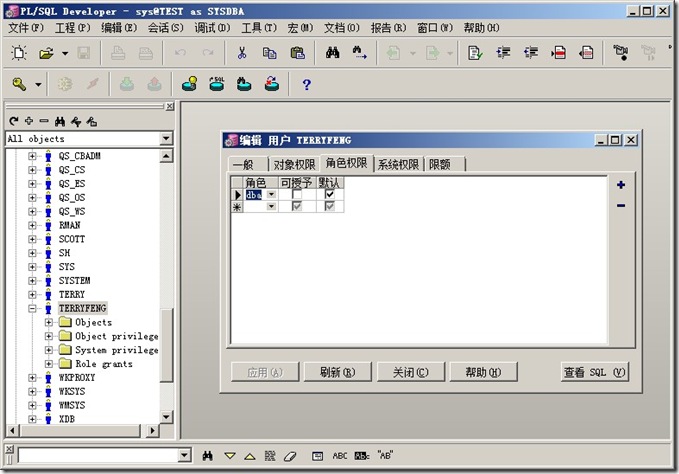Click the refresh icon in object browser
This screenshot has height=474, width=679.
tap(13, 121)
